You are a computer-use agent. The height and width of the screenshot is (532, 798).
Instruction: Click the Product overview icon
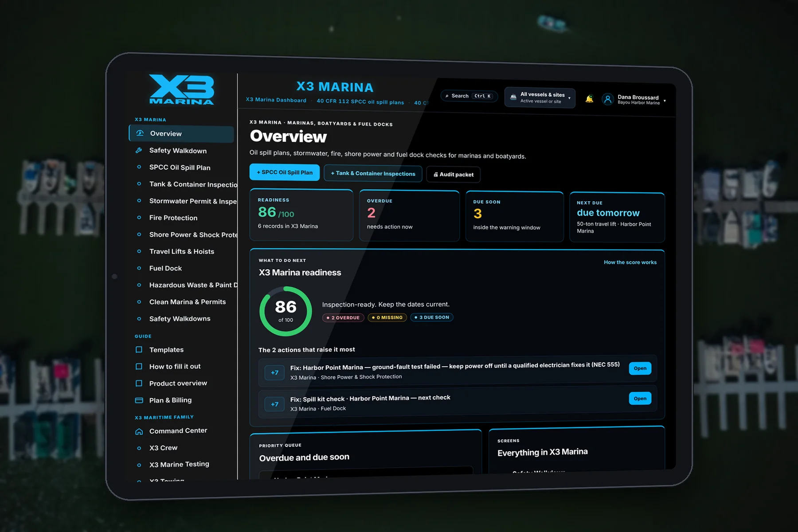pyautogui.click(x=139, y=383)
